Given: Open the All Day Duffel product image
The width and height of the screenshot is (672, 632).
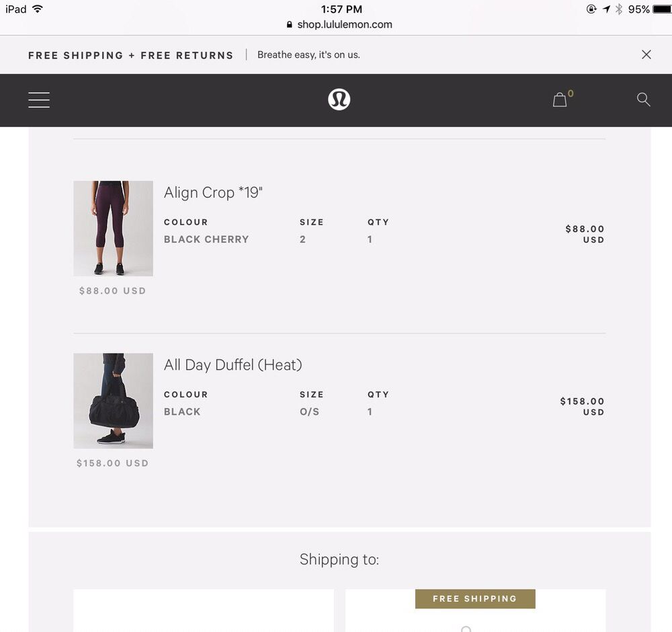Looking at the screenshot, I should click(113, 401).
